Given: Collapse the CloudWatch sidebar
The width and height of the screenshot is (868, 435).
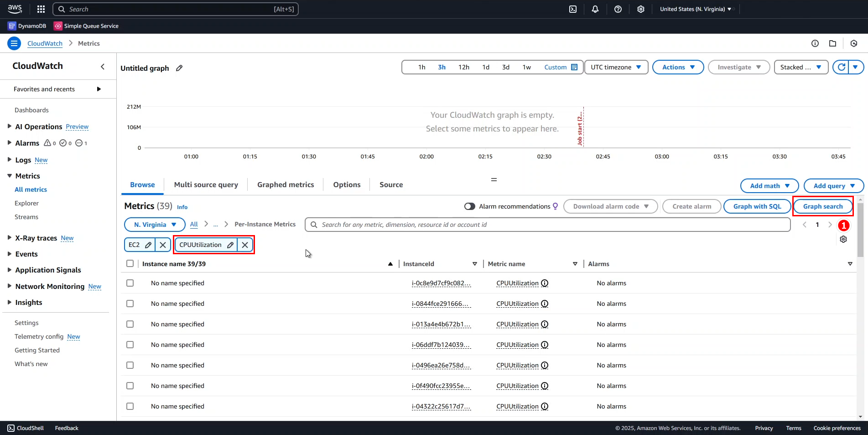Looking at the screenshot, I should (103, 67).
